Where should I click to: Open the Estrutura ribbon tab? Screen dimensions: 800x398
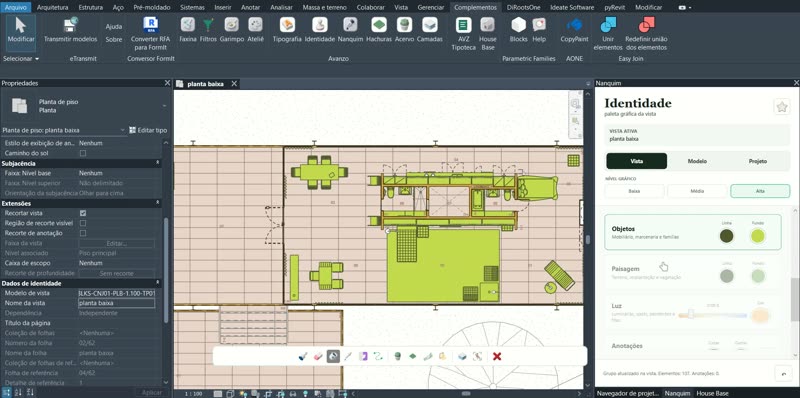[x=90, y=7]
